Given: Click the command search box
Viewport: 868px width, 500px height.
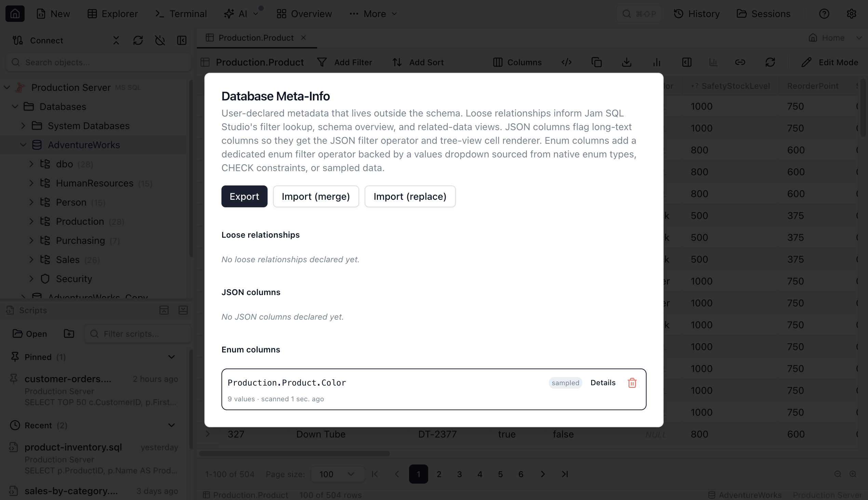Looking at the screenshot, I should (x=639, y=14).
